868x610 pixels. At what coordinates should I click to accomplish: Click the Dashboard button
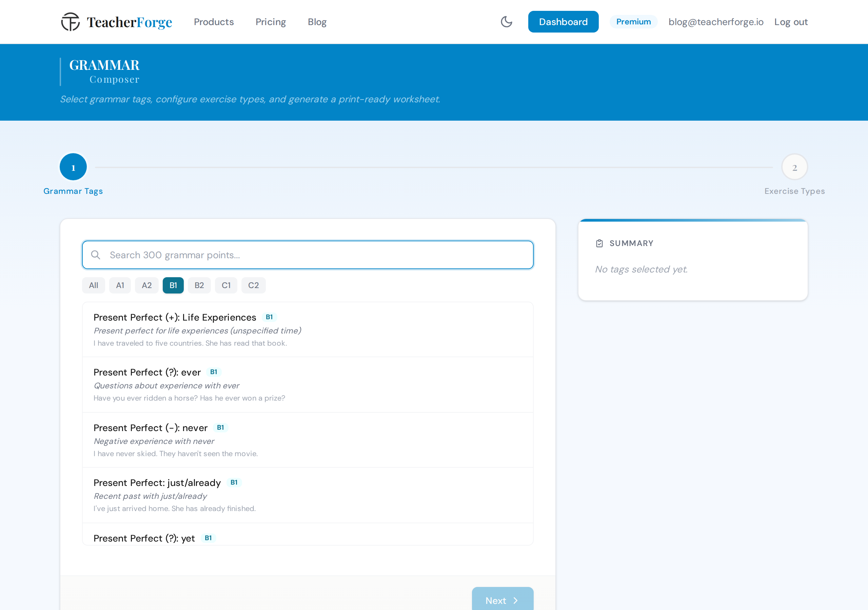[563, 22]
